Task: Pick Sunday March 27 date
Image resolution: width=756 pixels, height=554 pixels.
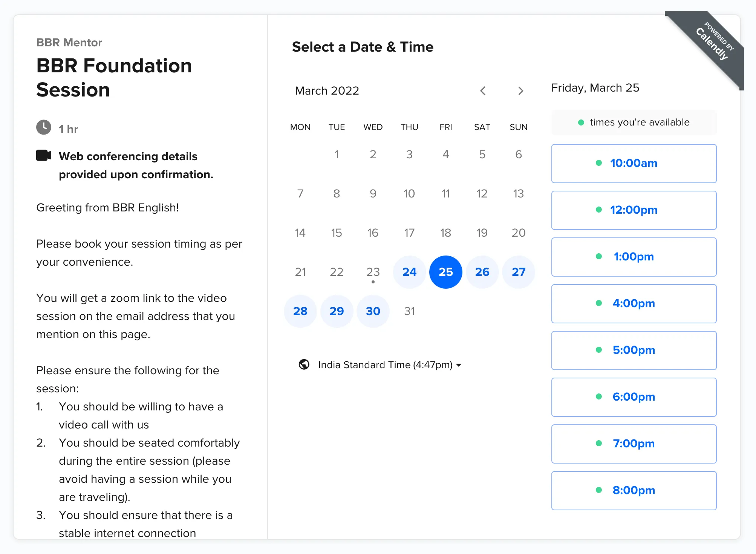Action: point(519,272)
